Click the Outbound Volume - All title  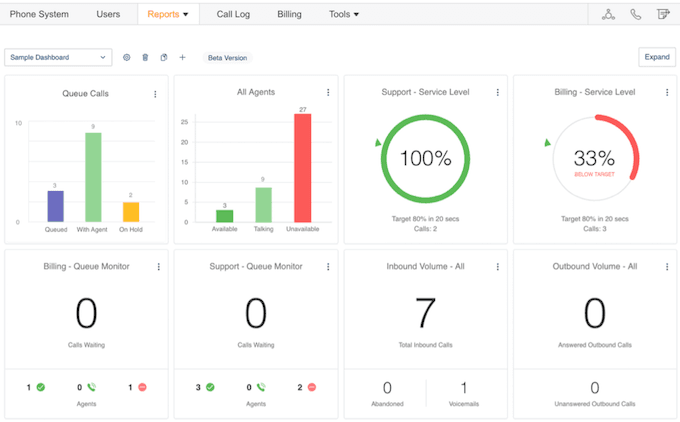point(595,266)
